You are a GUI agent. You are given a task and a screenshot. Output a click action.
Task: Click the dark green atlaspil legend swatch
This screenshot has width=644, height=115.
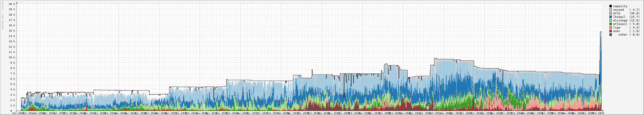tap(610, 24)
